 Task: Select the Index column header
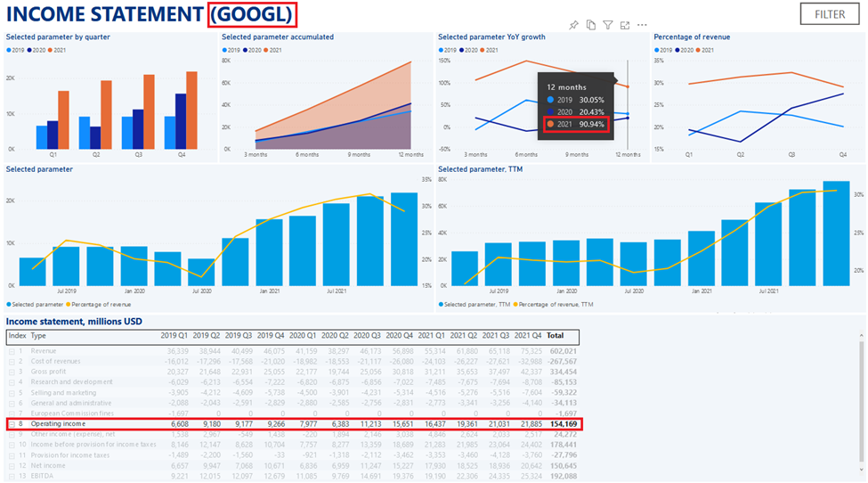[x=17, y=336]
